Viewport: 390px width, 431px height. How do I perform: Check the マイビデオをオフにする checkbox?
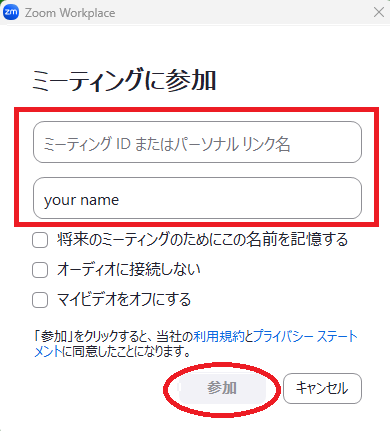click(40, 299)
